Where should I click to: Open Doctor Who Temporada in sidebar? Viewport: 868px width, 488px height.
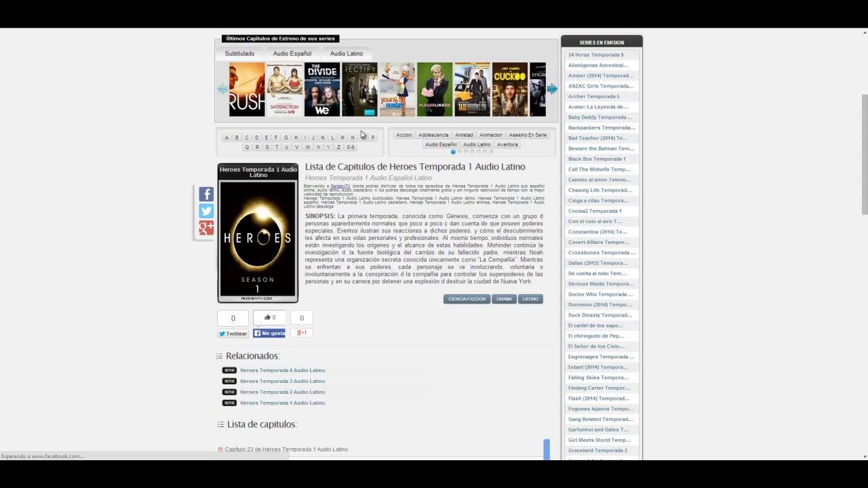pos(600,294)
